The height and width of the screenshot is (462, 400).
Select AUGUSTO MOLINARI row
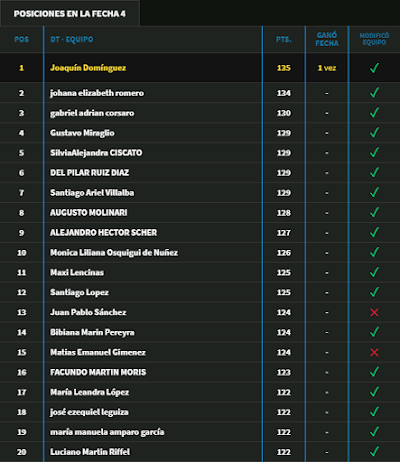[x=200, y=213]
